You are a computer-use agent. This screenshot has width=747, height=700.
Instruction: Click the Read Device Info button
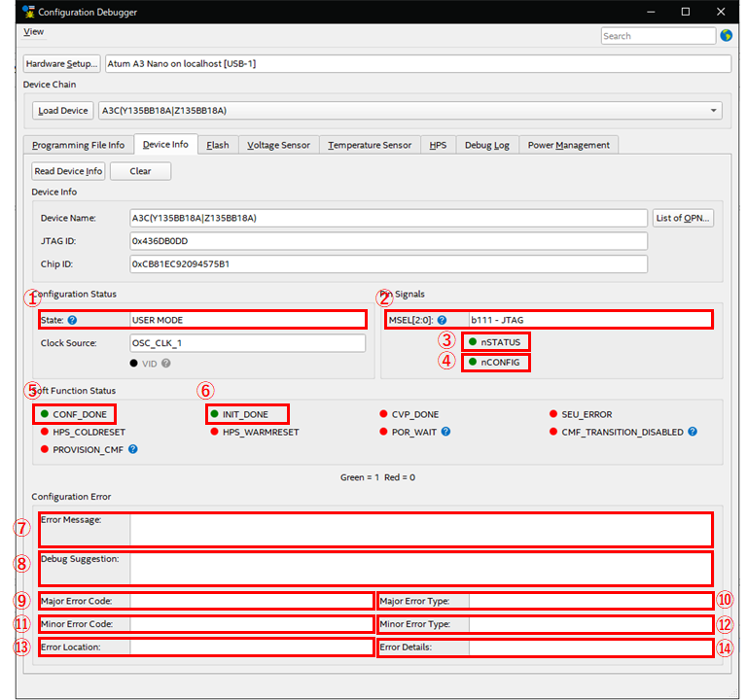tap(68, 171)
